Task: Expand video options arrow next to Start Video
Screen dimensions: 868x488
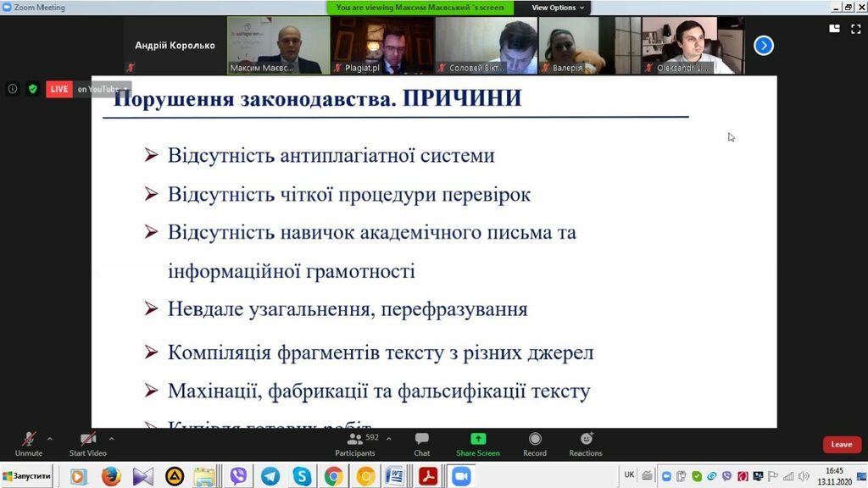Action: click(112, 439)
